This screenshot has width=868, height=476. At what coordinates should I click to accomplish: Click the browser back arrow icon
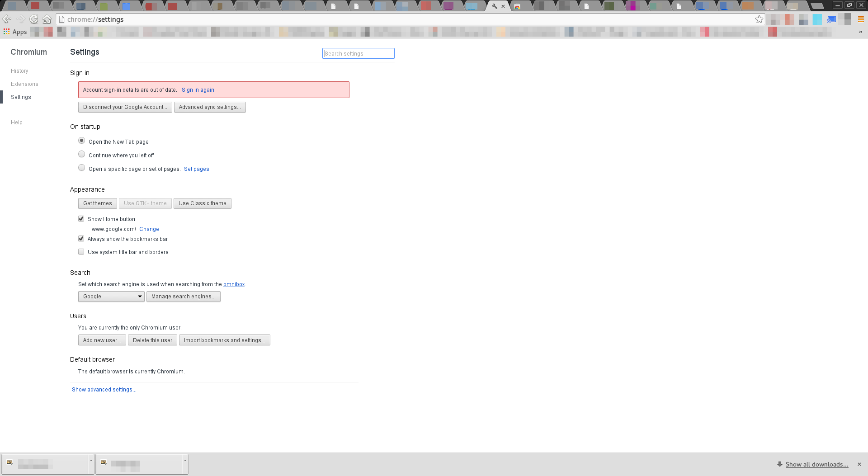click(7, 19)
